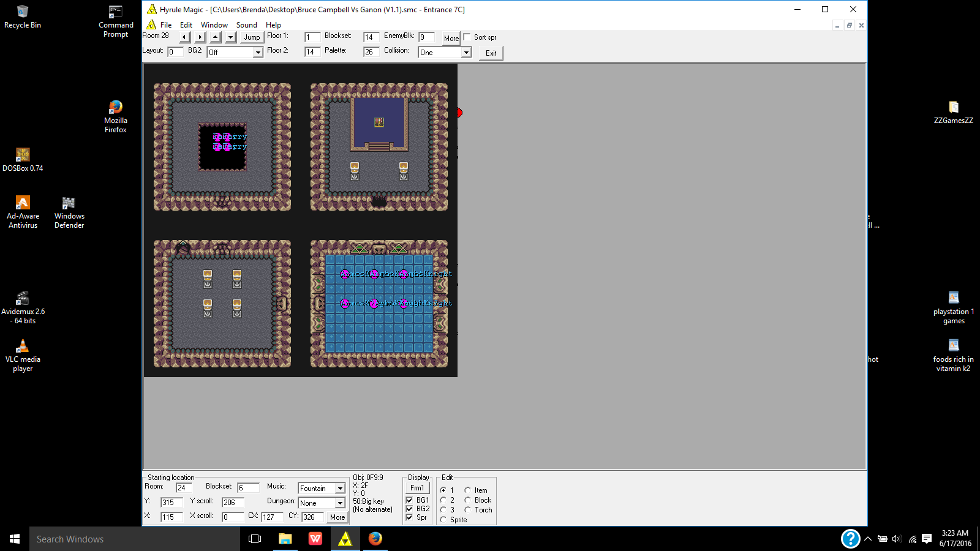This screenshot has width=980, height=551.
Task: Open the Action Center notification icon
Action: [x=927, y=539]
